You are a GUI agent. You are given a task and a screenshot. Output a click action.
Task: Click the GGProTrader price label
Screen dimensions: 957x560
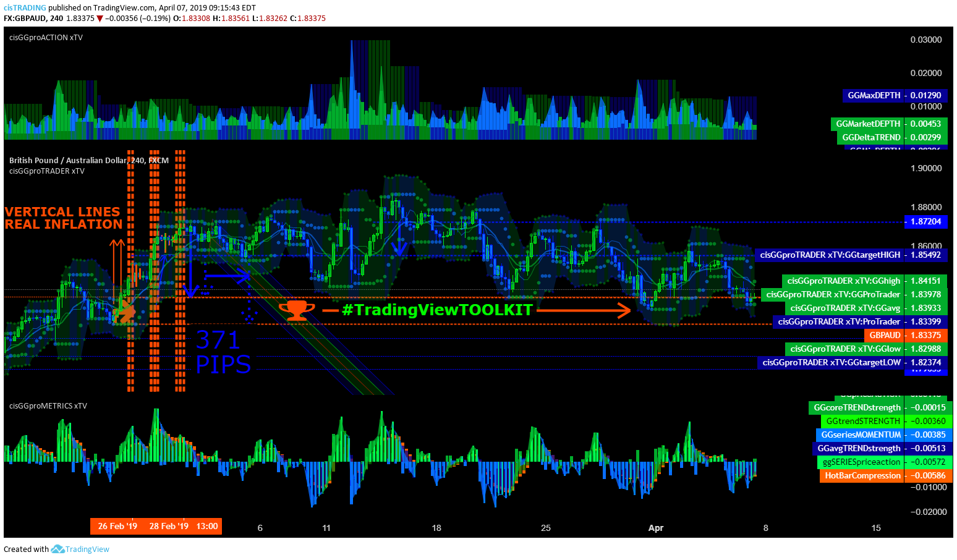coord(833,294)
